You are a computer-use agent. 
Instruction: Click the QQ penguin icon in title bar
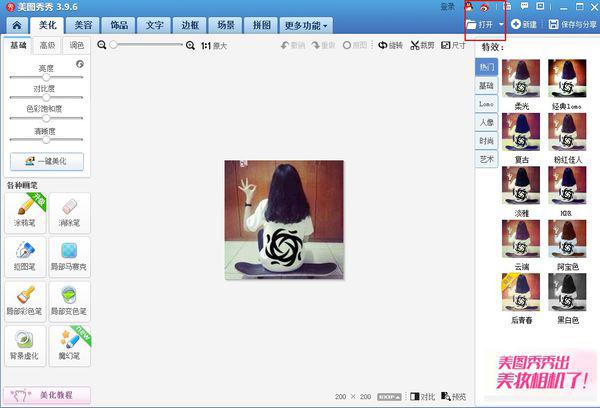click(x=470, y=7)
